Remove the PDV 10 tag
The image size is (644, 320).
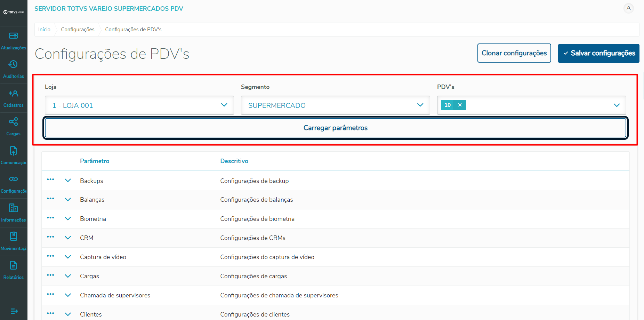pyautogui.click(x=460, y=105)
